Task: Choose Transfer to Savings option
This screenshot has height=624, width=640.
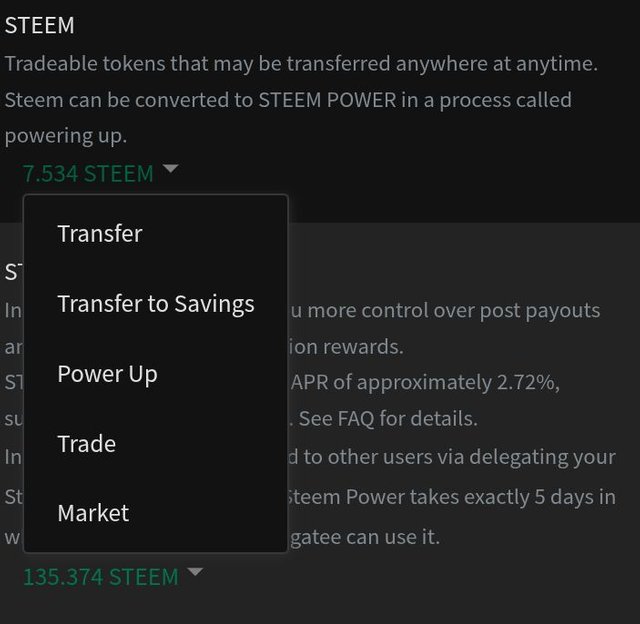Action: [156, 304]
